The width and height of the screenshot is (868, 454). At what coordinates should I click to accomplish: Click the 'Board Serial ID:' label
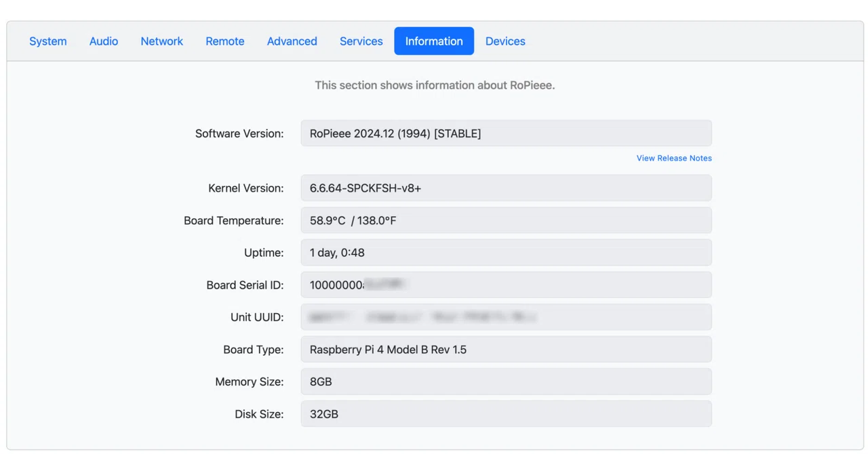(x=245, y=285)
